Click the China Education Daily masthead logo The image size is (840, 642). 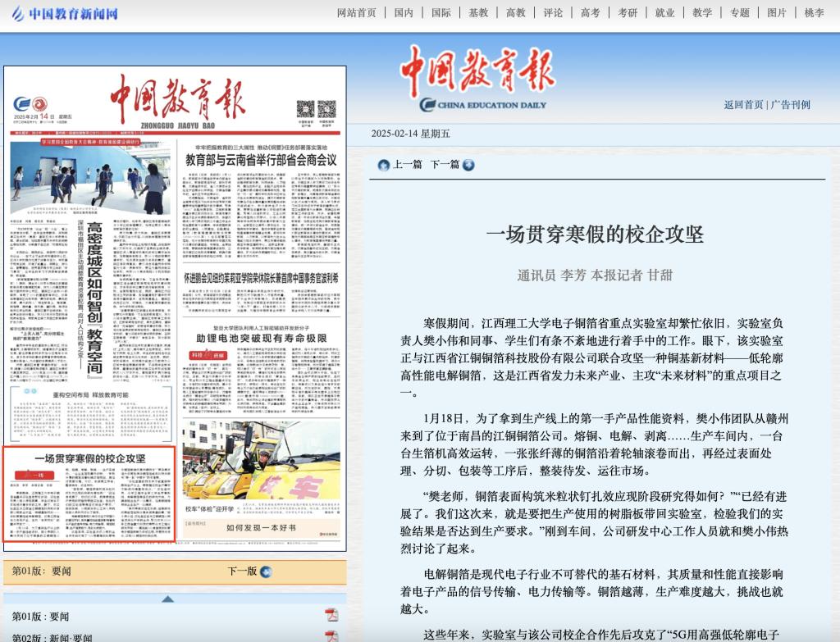click(x=478, y=80)
